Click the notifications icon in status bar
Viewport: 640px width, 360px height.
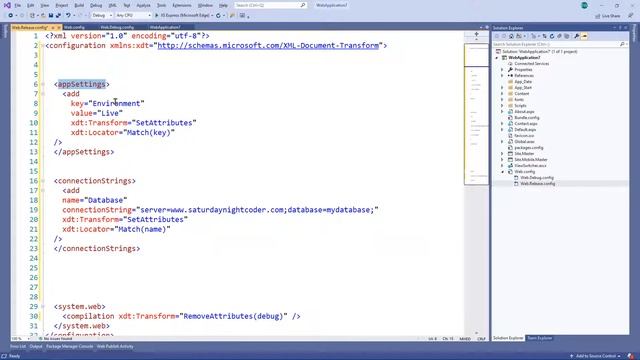(631, 356)
